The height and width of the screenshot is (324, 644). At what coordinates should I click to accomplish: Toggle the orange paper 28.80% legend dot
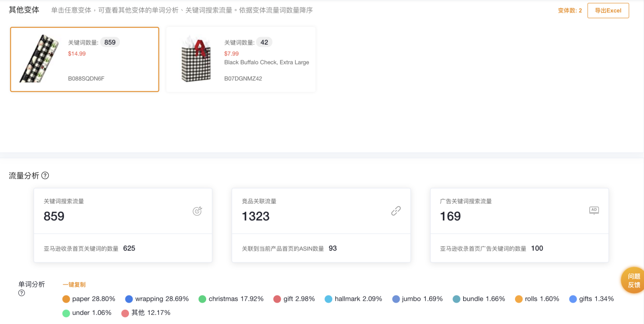point(66,299)
